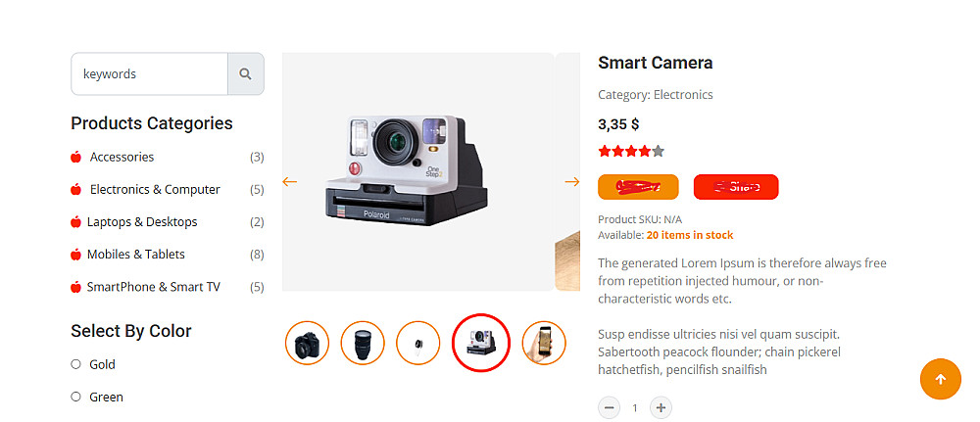Image resolution: width=980 pixels, height=422 pixels.
Task: Increase quantity with the plus button
Action: coord(661,408)
